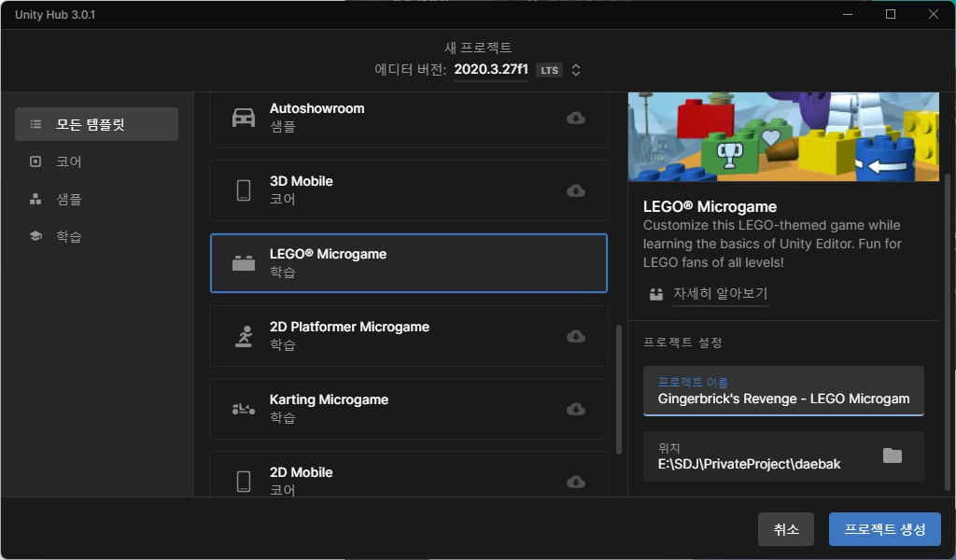This screenshot has height=560, width=956.
Task: Click the kart icon of Karting Microgame
Action: coord(244,409)
